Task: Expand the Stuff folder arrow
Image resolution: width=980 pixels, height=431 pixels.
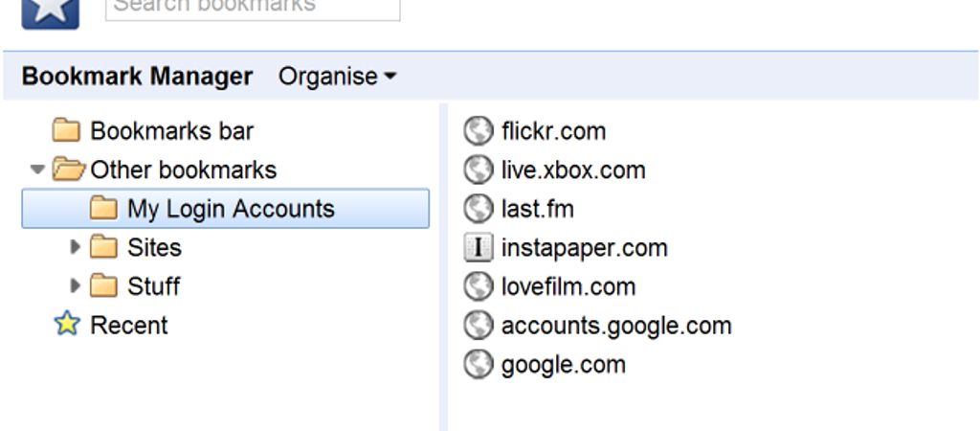Action: pos(75,285)
